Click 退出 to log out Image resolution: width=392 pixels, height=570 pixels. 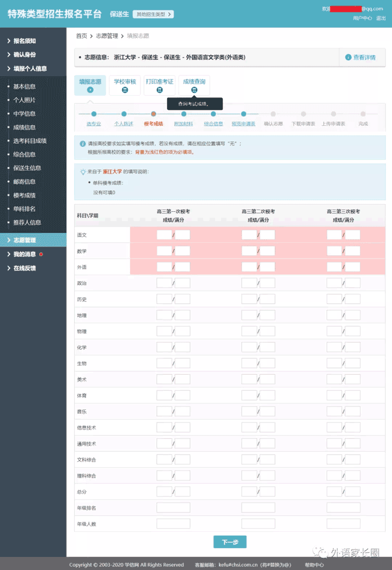381,18
